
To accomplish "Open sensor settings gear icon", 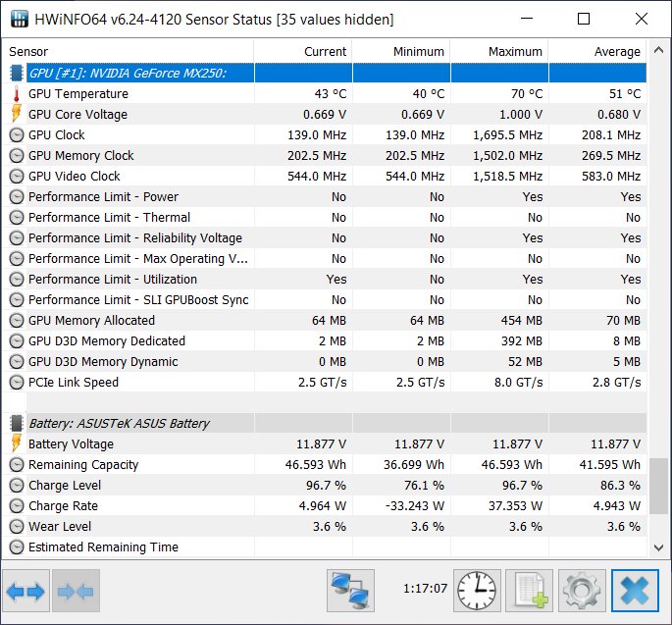I will (582, 591).
